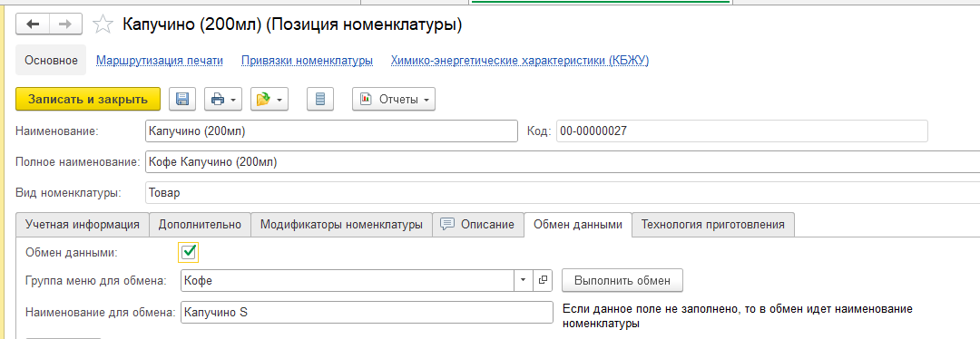Switch to Модификаторы номенклатуры tab
Screen dimensions: 980x339
pos(341,224)
